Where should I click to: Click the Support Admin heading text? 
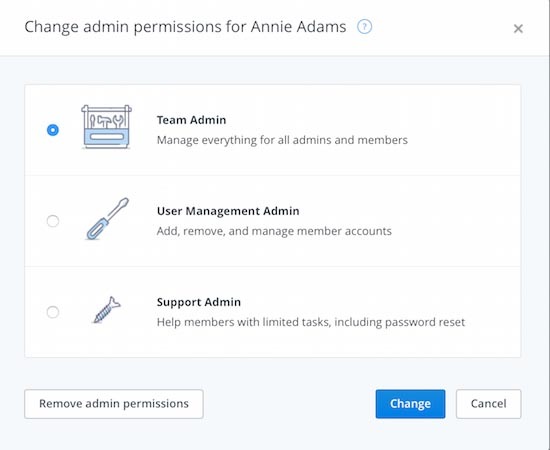[199, 302]
